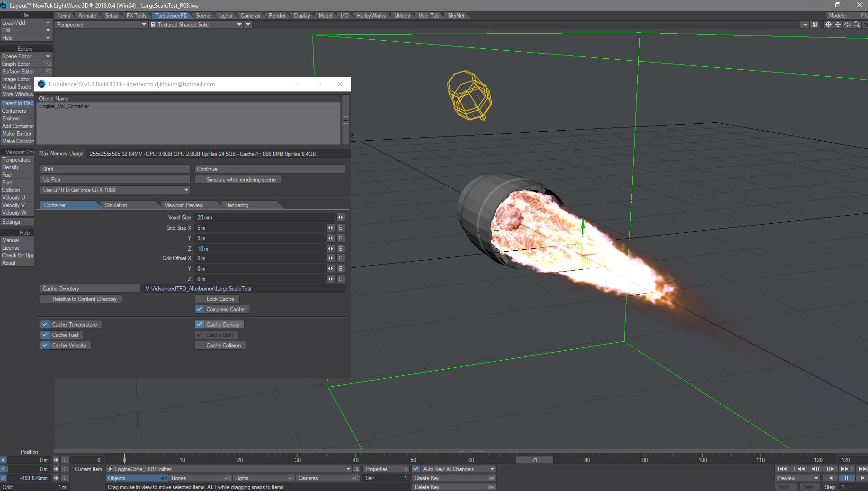The width and height of the screenshot is (868, 491).
Task: Enable the Cache Collision checkbox
Action: click(x=199, y=346)
